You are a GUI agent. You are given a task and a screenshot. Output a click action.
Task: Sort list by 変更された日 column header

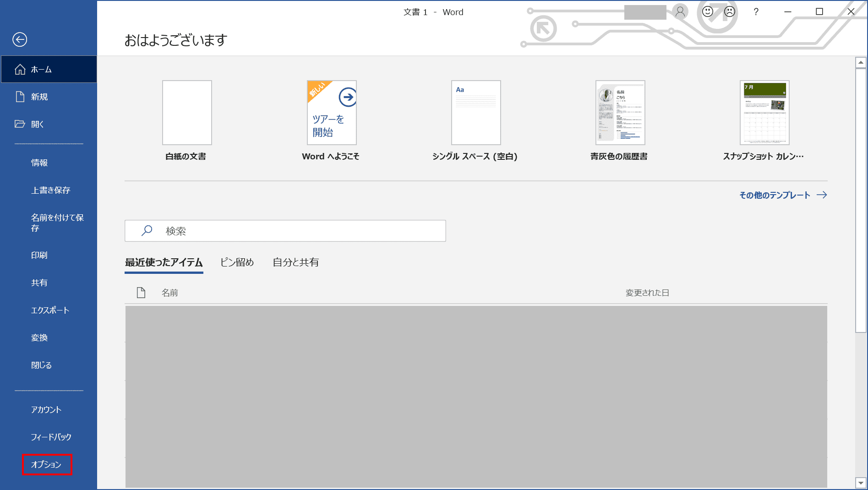(x=647, y=293)
